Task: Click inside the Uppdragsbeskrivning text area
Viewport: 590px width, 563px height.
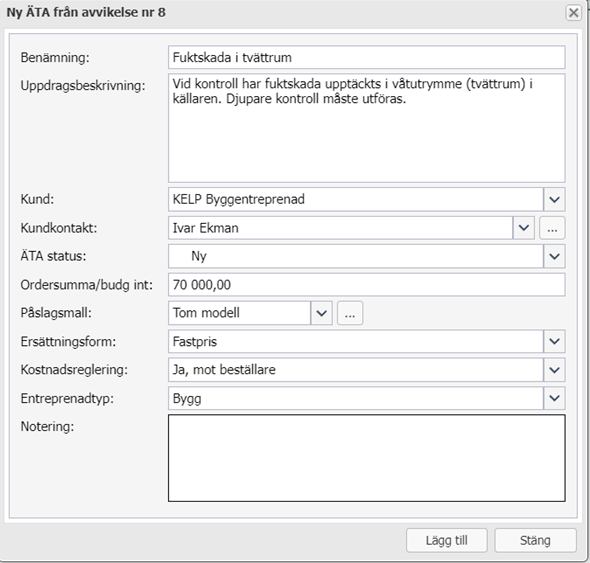Action: [366, 128]
